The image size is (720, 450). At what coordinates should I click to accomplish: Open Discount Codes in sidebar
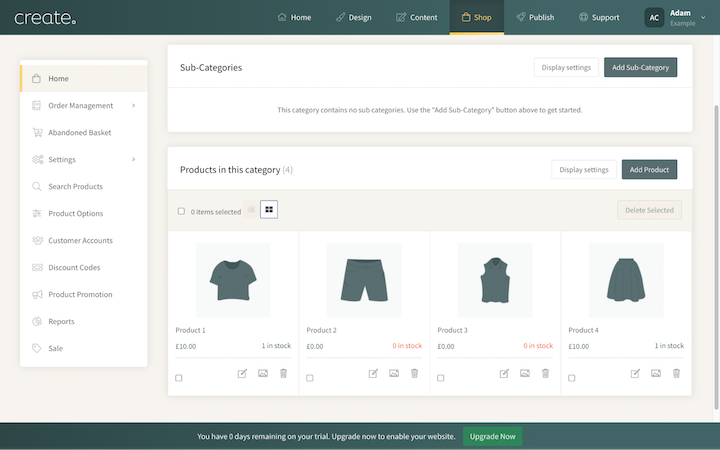(x=84, y=268)
